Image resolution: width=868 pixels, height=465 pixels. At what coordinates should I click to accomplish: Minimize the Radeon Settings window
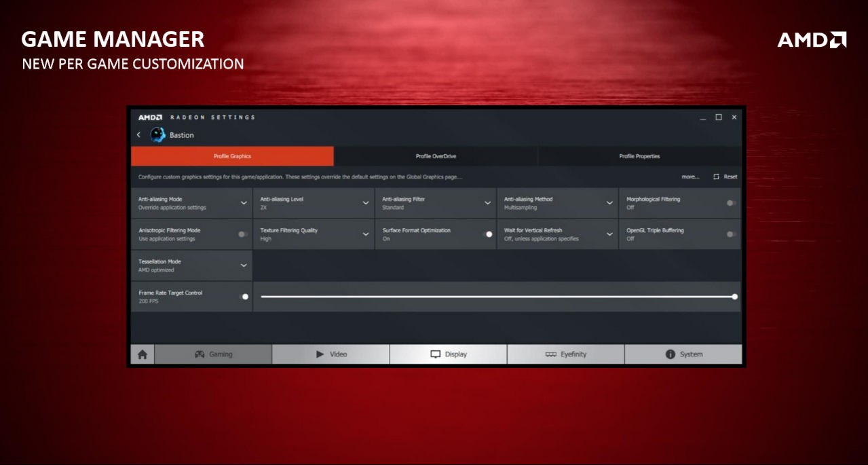tap(703, 117)
